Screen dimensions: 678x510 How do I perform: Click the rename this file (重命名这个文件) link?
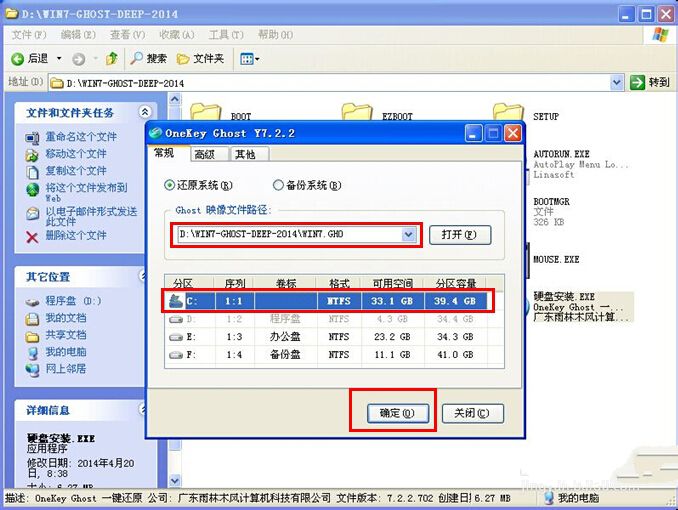80,137
